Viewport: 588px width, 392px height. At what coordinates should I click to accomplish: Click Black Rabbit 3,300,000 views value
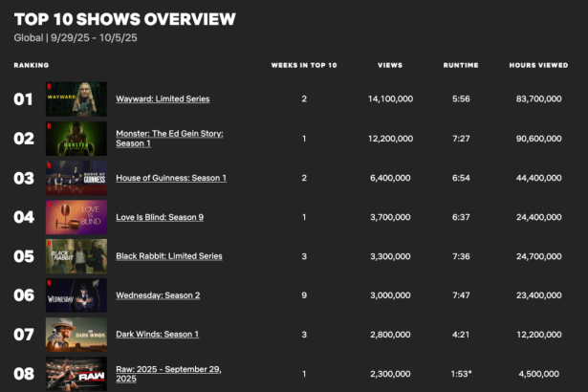390,256
